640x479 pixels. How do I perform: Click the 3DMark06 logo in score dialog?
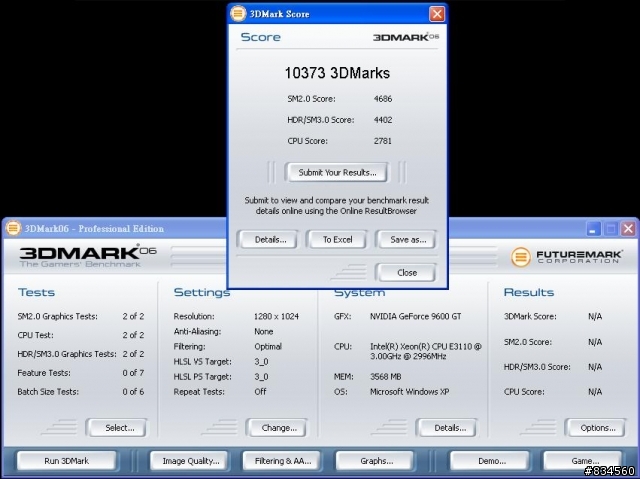tap(406, 37)
